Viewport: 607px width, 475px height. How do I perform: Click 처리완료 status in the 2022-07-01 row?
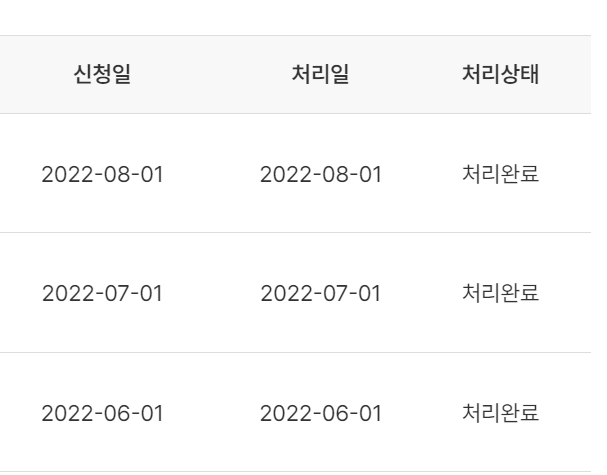501,293
